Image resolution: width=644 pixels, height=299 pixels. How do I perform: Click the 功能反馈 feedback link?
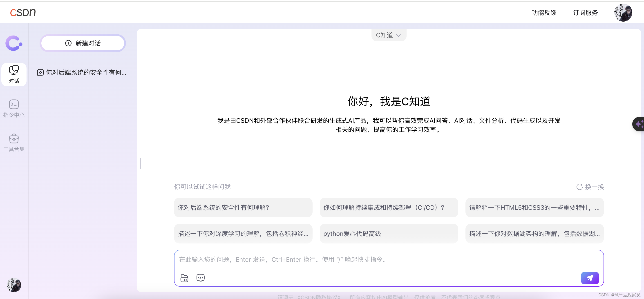coord(544,13)
